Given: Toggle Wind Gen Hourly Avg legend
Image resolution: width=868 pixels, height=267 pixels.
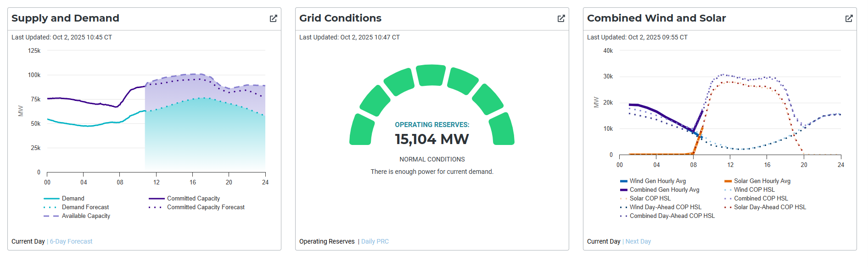Looking at the screenshot, I should (657, 181).
